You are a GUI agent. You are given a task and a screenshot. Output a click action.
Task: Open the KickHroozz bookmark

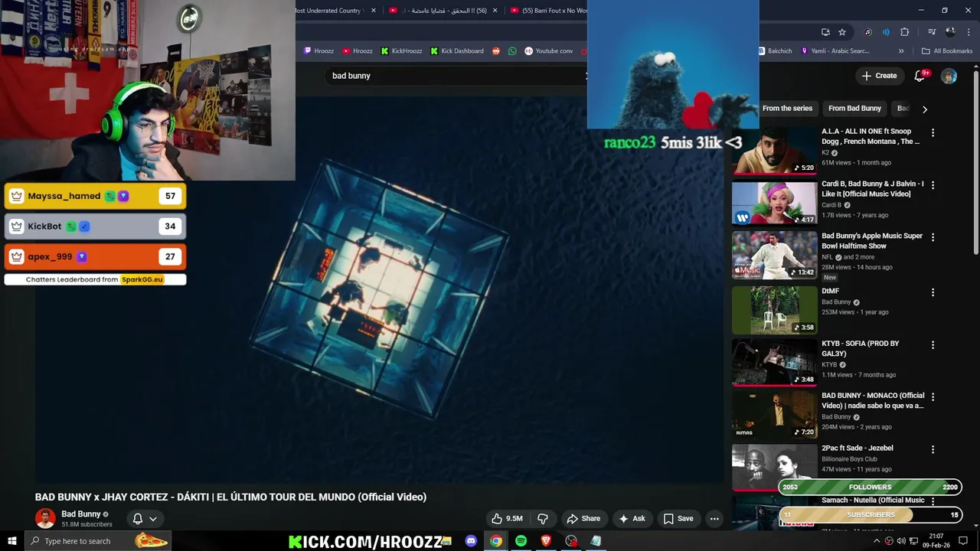point(401,51)
